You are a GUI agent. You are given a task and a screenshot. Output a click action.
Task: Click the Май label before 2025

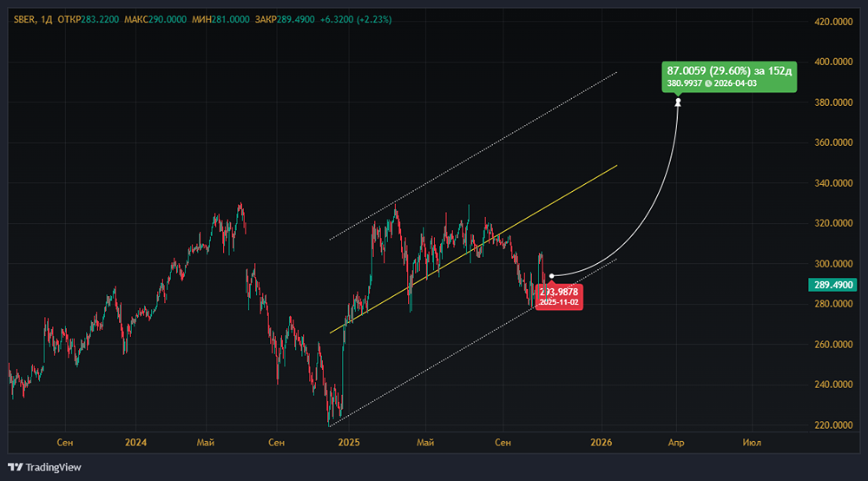(x=206, y=442)
